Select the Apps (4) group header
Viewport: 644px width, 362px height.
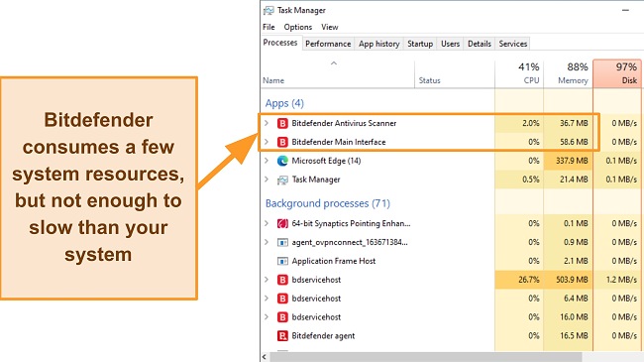coord(284,103)
